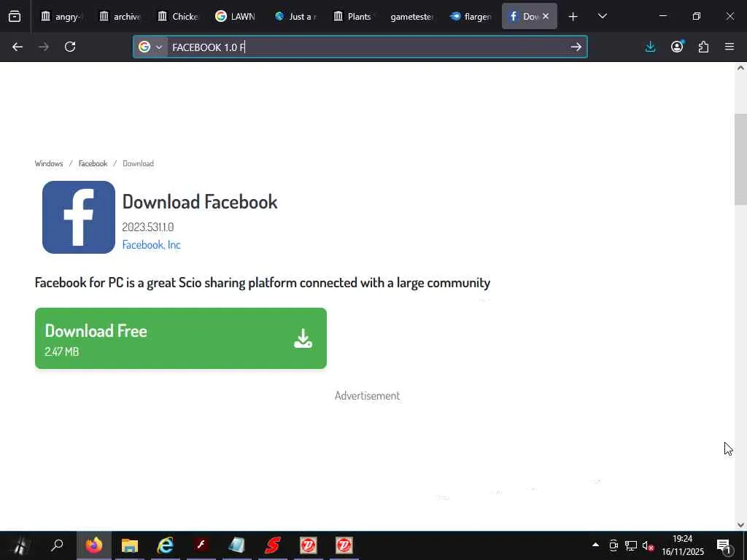Click the page scrollbar up arrow
This screenshot has height=560, width=747.
coord(740,68)
